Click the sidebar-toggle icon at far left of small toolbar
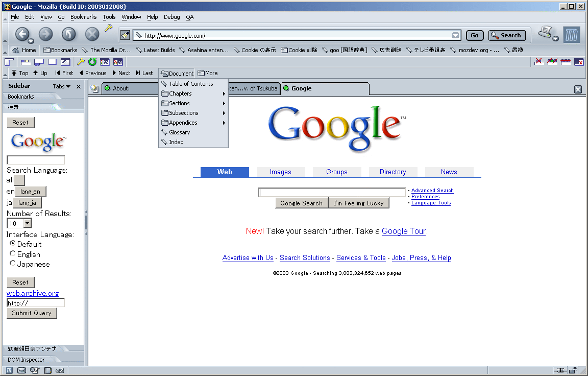This screenshot has width=588, height=376. pos(9,62)
